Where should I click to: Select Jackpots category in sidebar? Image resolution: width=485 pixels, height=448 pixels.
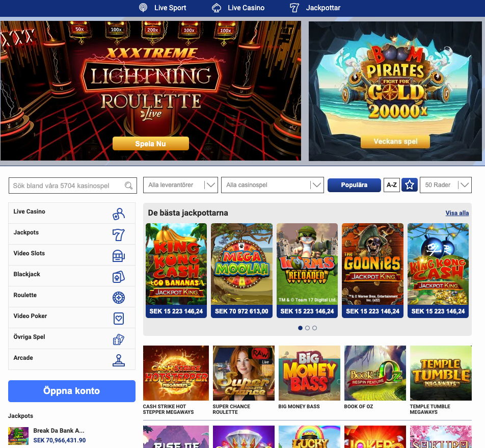pyautogui.click(x=72, y=234)
